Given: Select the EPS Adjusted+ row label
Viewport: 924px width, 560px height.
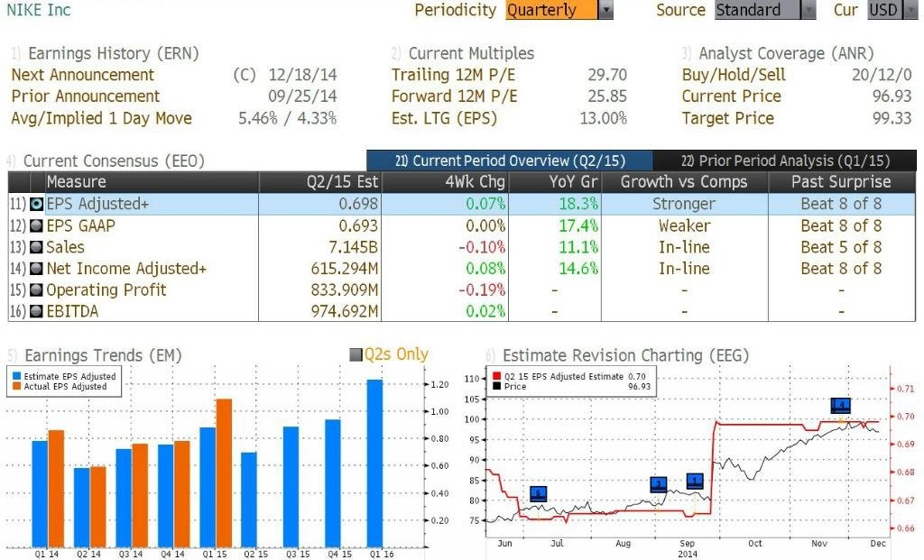Looking at the screenshot, I should coord(97,204).
